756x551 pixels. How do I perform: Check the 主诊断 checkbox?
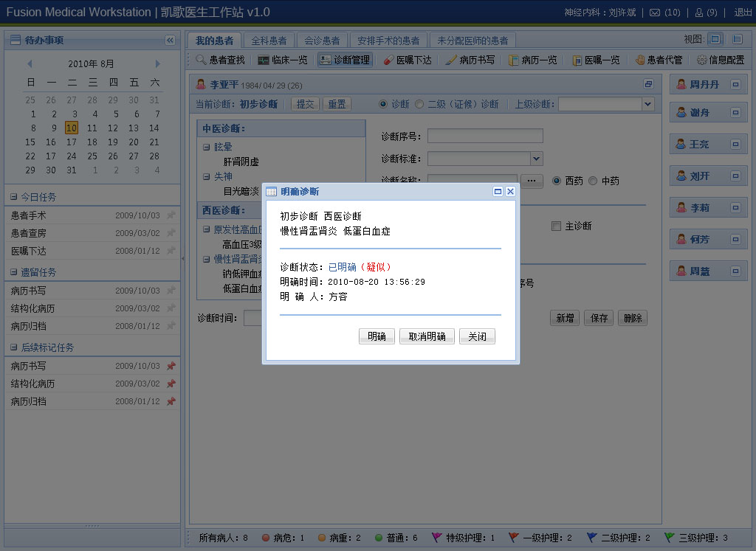tap(557, 226)
